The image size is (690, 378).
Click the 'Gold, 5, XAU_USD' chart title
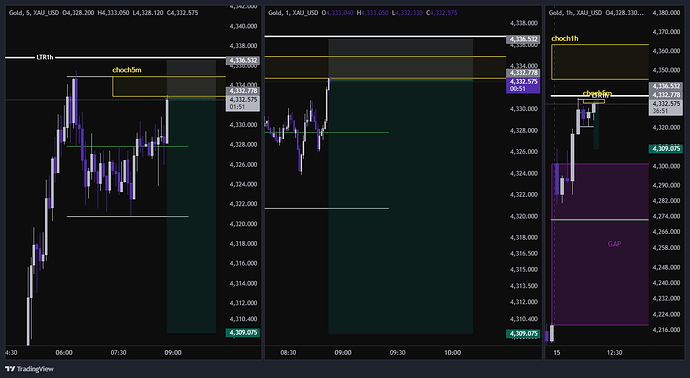click(x=33, y=13)
